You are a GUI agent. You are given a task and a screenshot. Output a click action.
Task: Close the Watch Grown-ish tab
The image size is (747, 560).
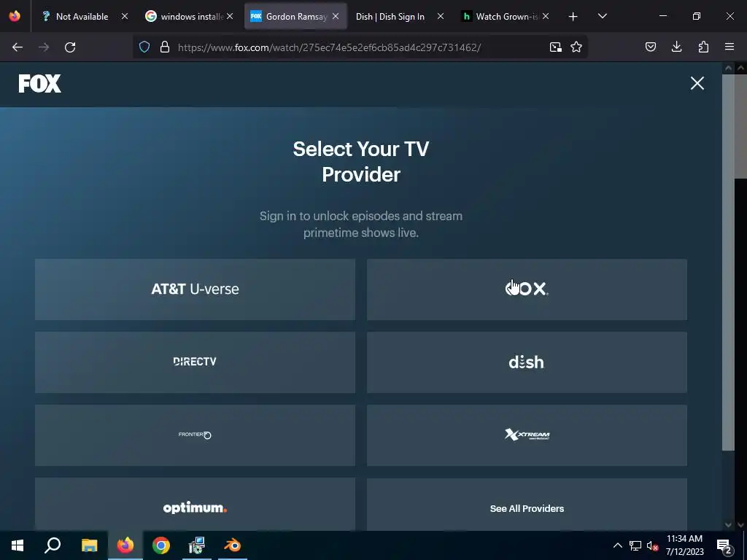(546, 17)
